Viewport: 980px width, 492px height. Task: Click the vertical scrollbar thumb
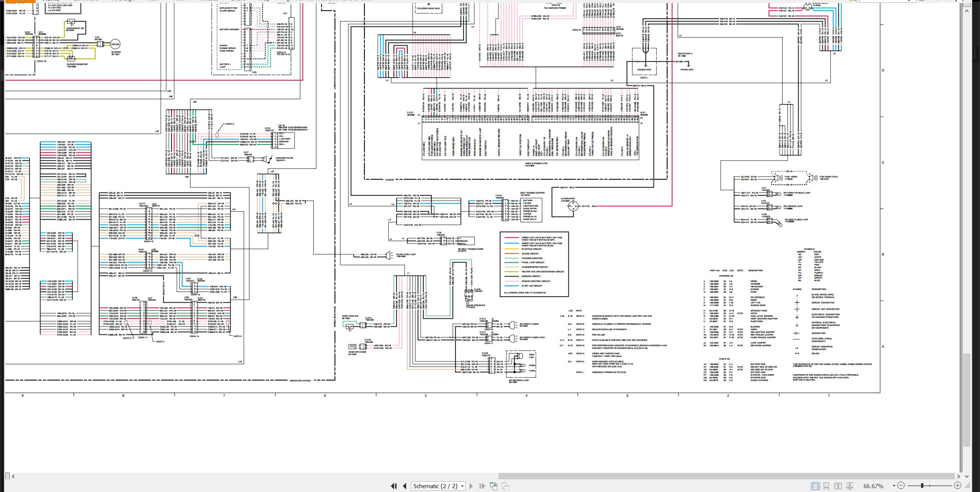(967, 400)
